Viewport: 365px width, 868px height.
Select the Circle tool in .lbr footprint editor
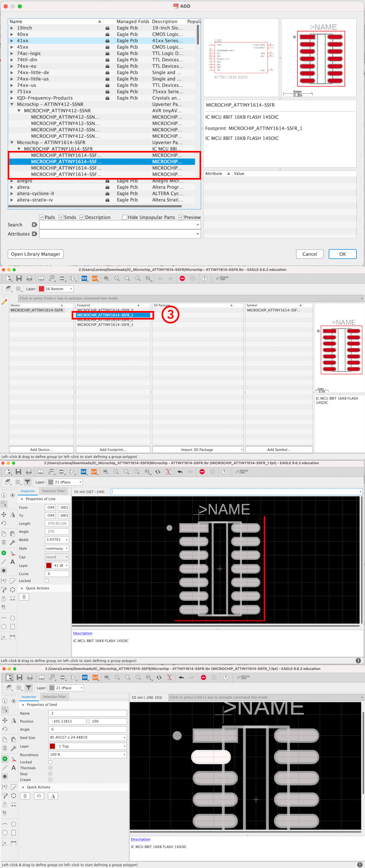pos(4,627)
